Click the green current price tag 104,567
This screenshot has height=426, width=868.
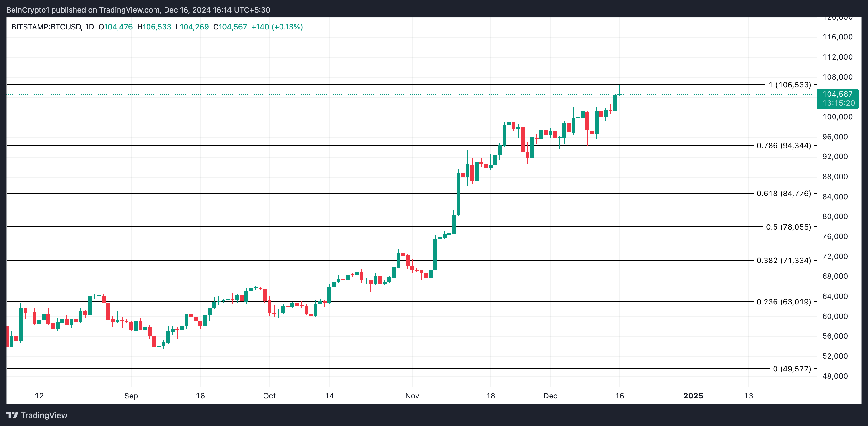pyautogui.click(x=837, y=98)
